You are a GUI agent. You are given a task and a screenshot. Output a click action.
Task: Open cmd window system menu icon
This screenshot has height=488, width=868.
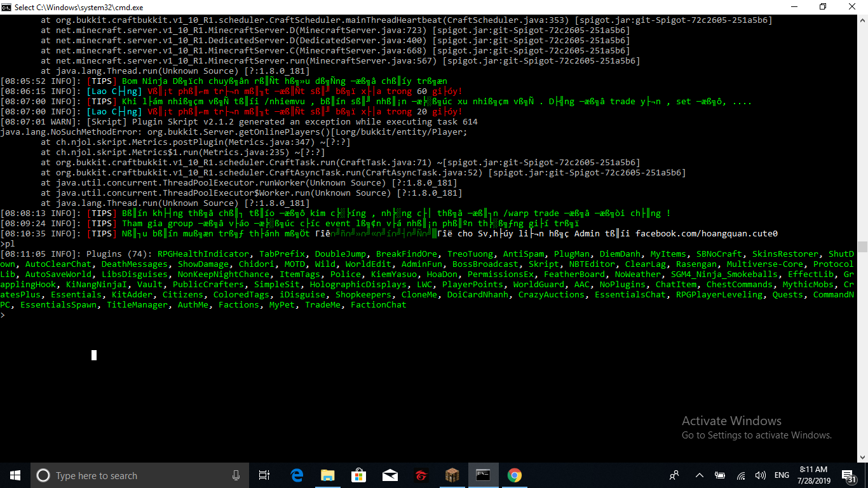[7, 7]
